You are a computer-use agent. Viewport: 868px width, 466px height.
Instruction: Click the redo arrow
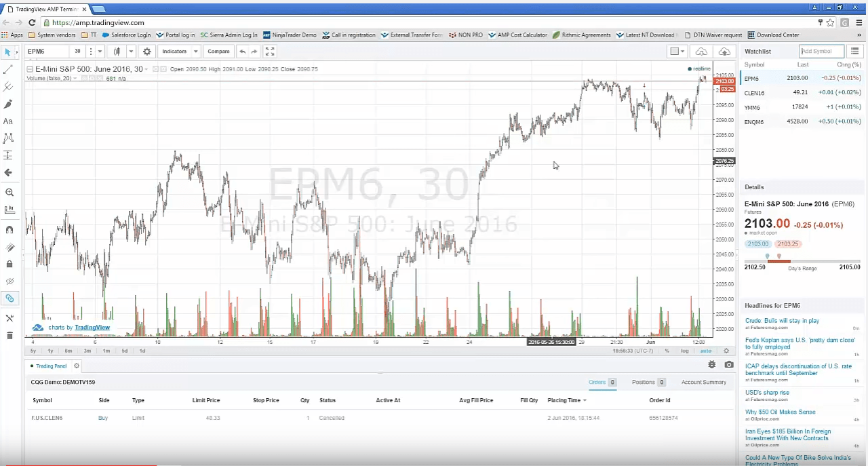[x=254, y=52]
